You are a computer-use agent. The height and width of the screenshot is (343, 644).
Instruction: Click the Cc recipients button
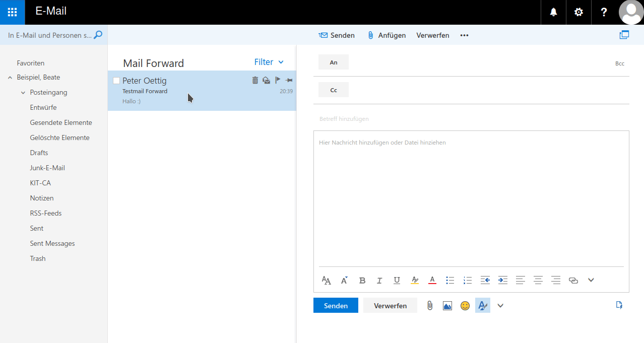334,90
